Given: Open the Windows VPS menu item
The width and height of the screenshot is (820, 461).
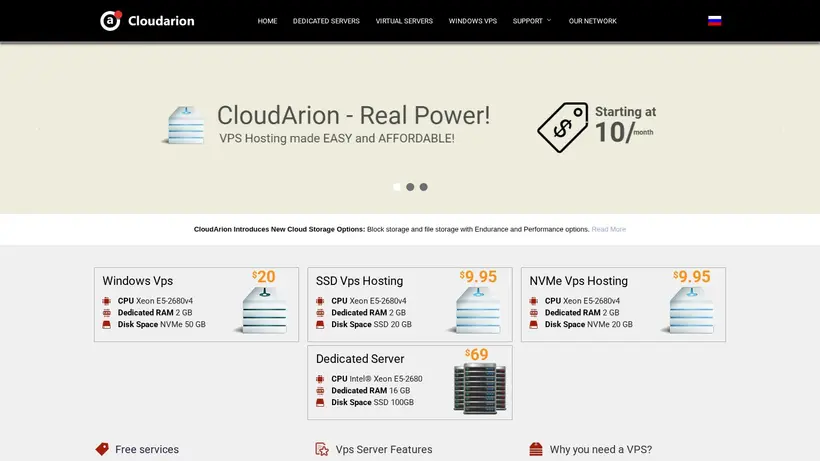Looking at the screenshot, I should [x=472, y=21].
